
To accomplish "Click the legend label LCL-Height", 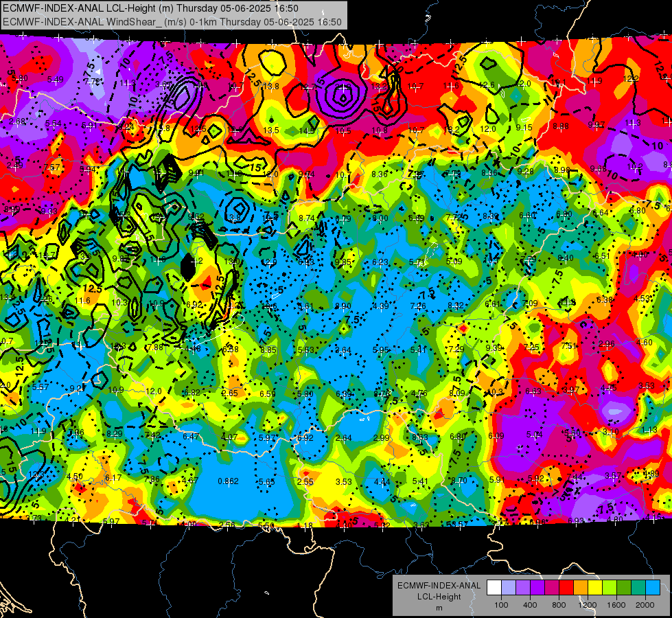I will click(439, 597).
